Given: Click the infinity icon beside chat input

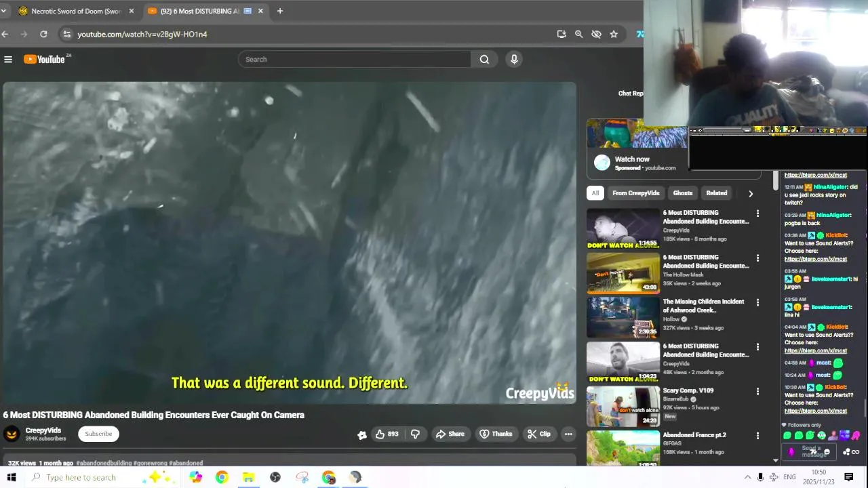Looking at the screenshot, I should pyautogui.click(x=856, y=452).
